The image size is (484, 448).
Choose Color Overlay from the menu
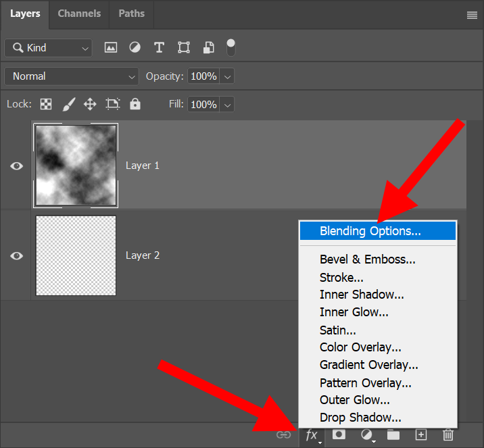(378, 347)
